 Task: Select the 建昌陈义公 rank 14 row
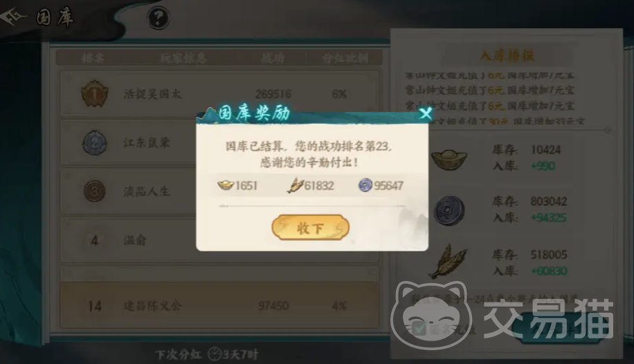(x=219, y=305)
